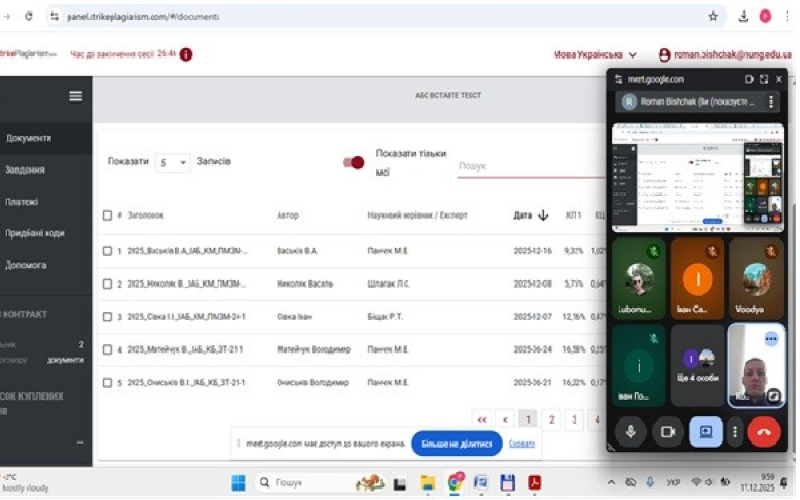Image resolution: width=800 pixels, height=500 pixels.
Task: Open Meet more options three-dot menu
Action: 736,431
